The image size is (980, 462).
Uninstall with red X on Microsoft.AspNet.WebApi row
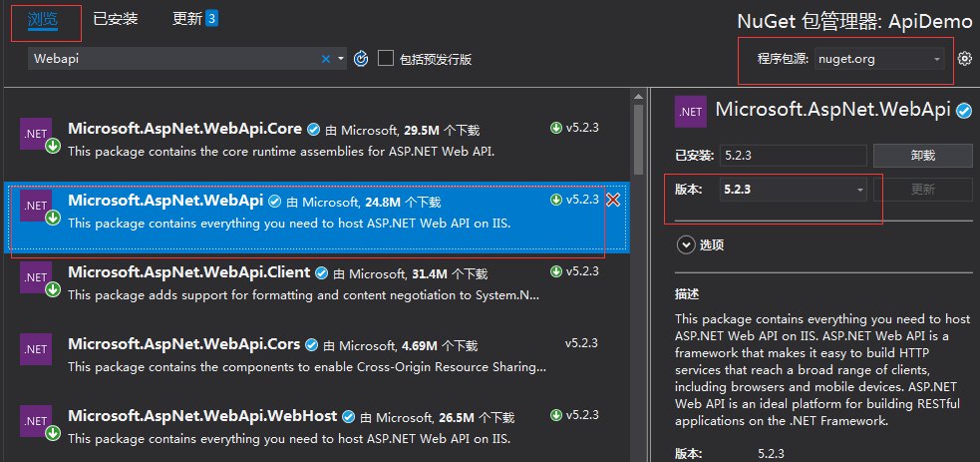click(x=613, y=200)
